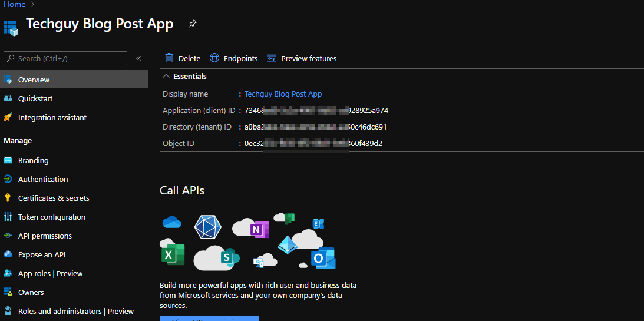Open Preview features in the toolbar
This screenshot has height=321, width=644.
click(x=309, y=59)
